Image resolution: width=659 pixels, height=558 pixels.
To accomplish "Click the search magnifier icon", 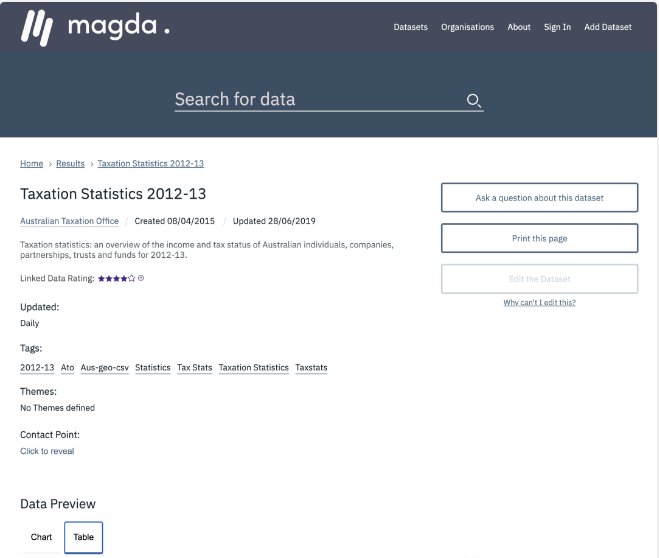I will pos(474,100).
